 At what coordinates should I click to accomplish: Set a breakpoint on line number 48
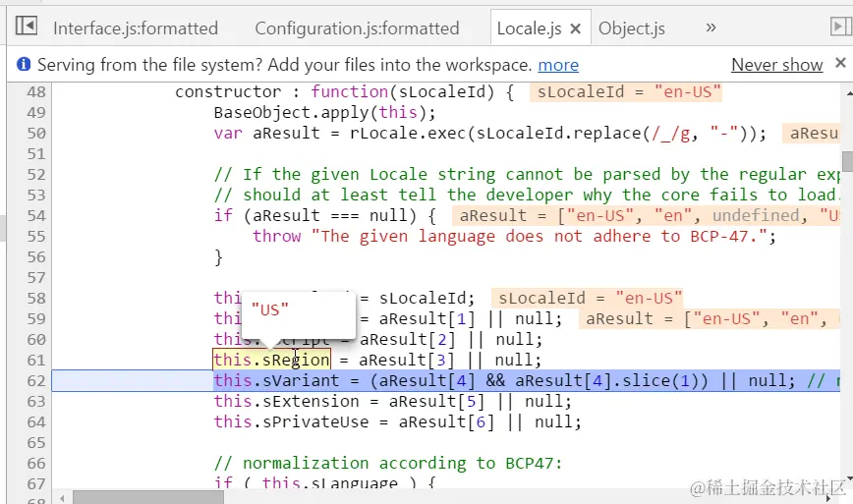[36, 92]
